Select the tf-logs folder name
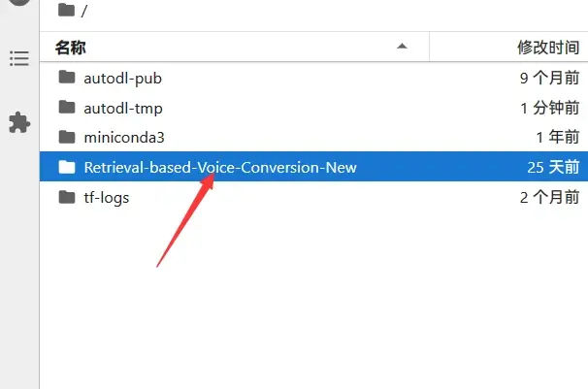Screen dimensions: 588x389 click(107, 198)
